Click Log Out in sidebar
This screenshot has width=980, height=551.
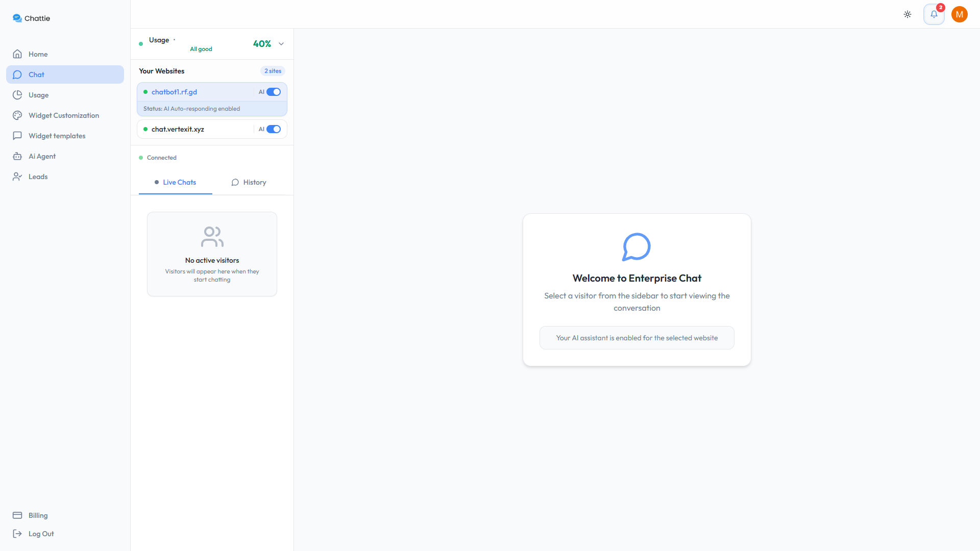(x=41, y=534)
